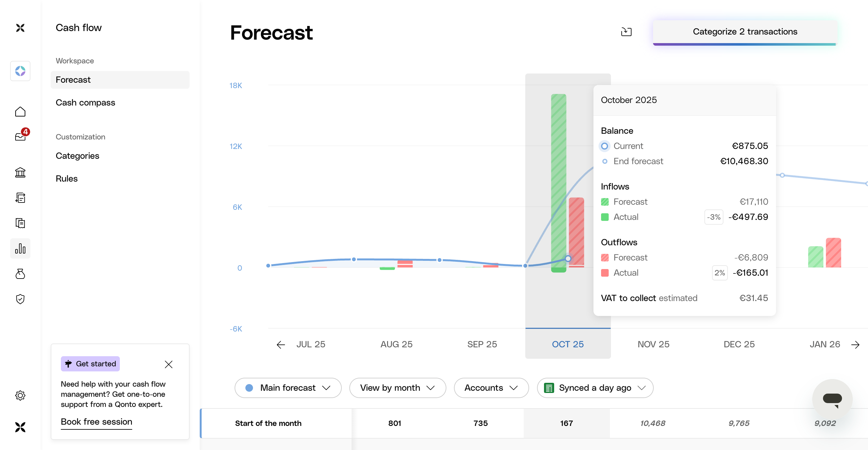
Task: Open inbox with 4 notifications badge
Action: tap(20, 136)
